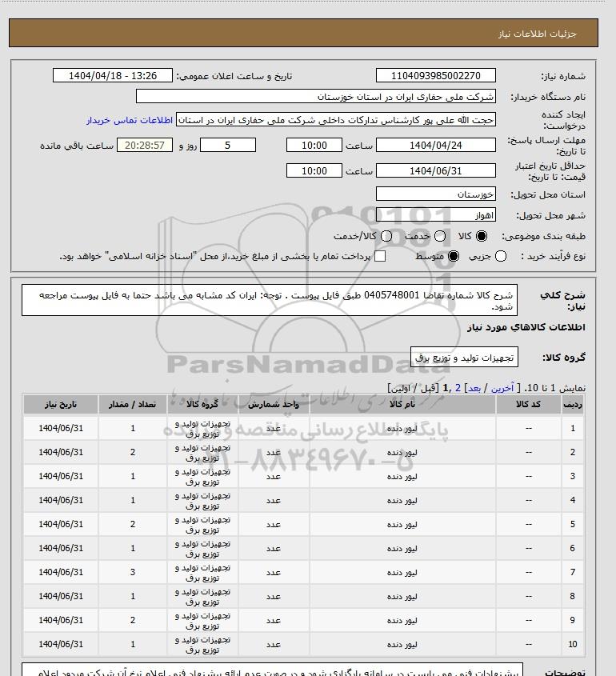
Task: Click the price validity time 10:00 field
Action: (314, 170)
